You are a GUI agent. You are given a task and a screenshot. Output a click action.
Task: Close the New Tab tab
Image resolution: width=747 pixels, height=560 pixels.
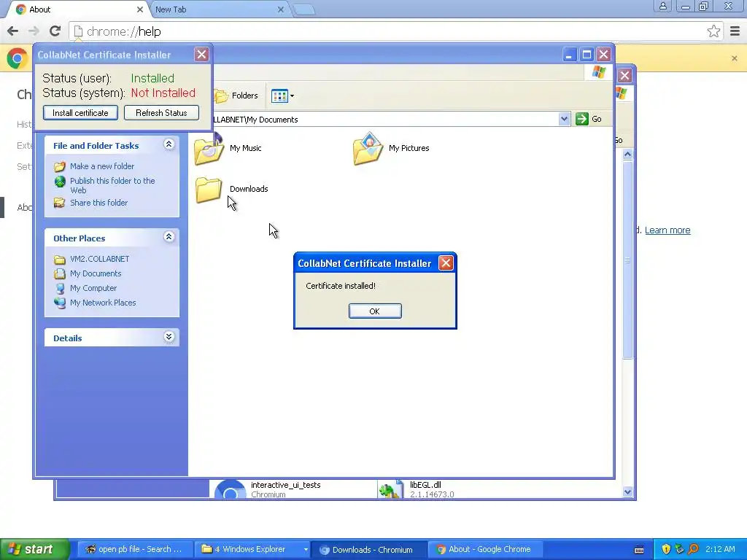pyautogui.click(x=281, y=9)
